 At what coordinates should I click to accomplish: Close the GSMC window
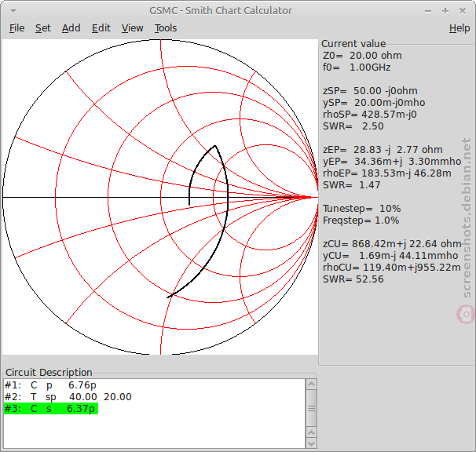point(463,11)
